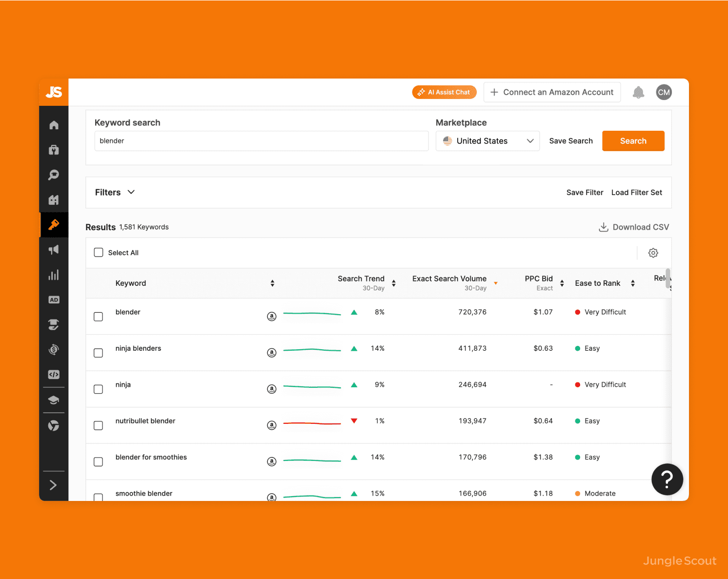This screenshot has height=579, width=728.
Task: Sort by Exact Search Volume arrow
Action: pos(496,283)
